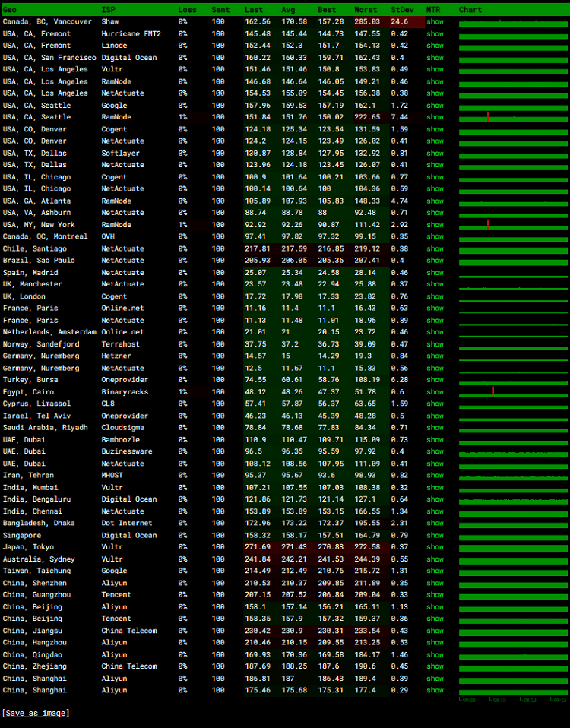Screen dimensions: 570x728
Task: Open 'show' link for Bangladesh, Dhaka
Action: click(x=435, y=523)
